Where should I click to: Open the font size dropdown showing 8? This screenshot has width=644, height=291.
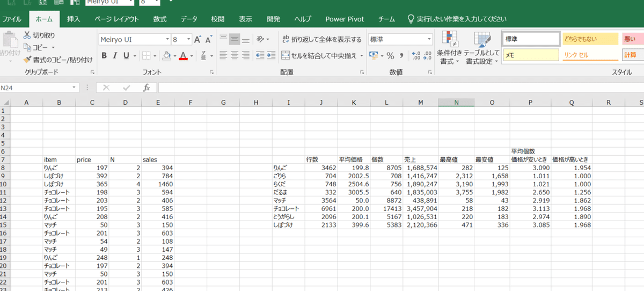[x=188, y=40]
